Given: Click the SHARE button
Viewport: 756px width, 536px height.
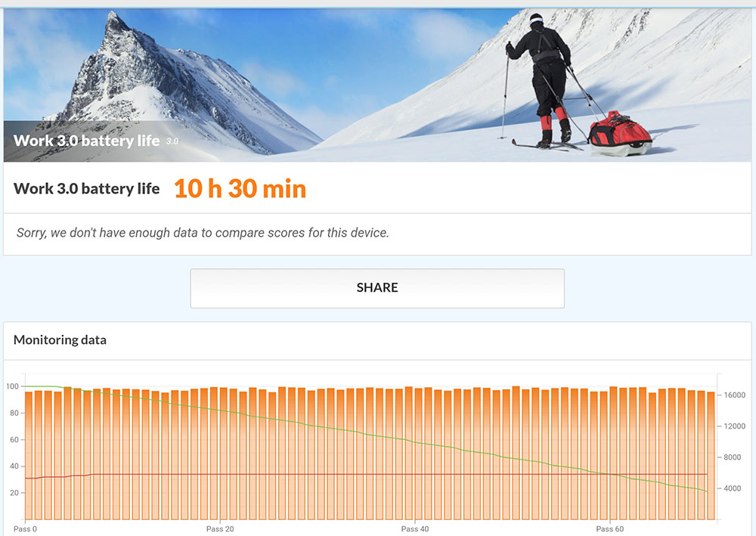Looking at the screenshot, I should [x=377, y=288].
